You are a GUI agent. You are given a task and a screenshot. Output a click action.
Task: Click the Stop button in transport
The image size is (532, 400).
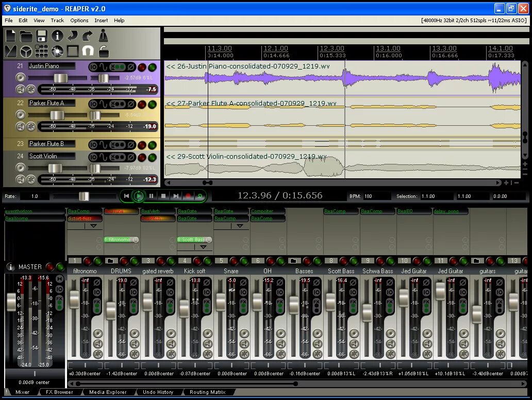163,196
